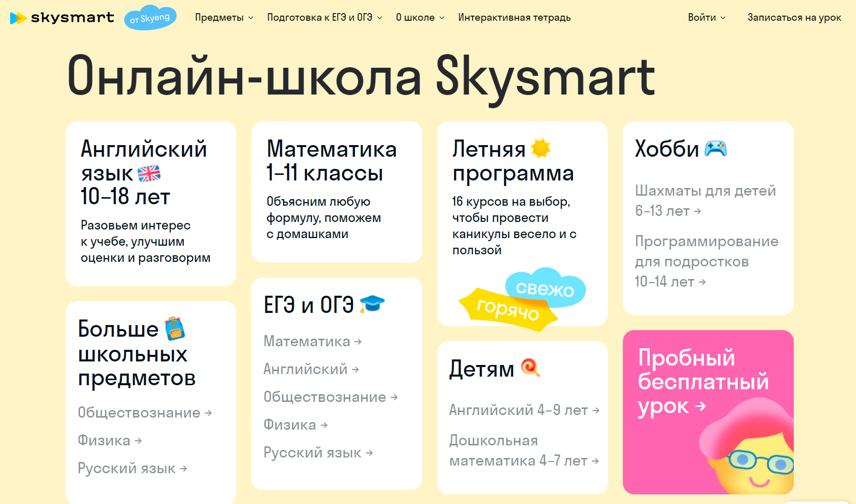Click the 'свежо' cloud sticker
This screenshot has height=504, width=856.
tap(545, 289)
